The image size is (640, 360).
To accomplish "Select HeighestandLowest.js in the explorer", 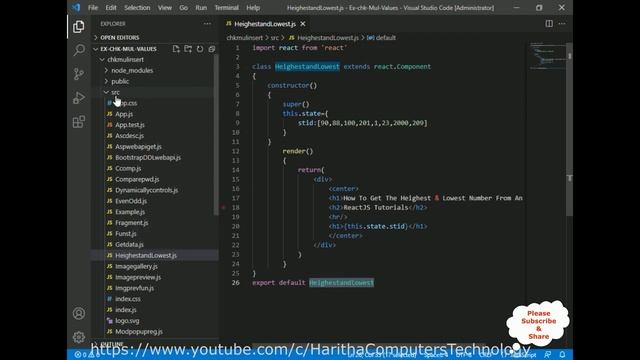I will pos(146,256).
